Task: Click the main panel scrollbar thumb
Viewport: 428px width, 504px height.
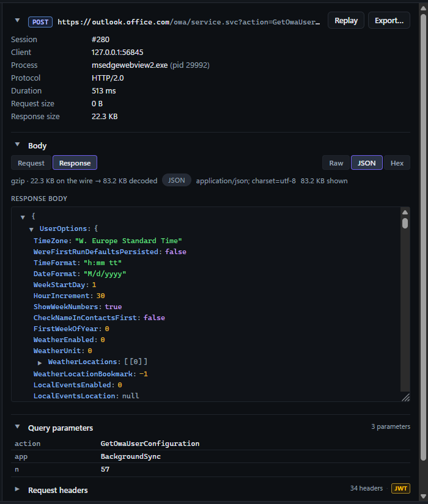Action: click(424, 237)
